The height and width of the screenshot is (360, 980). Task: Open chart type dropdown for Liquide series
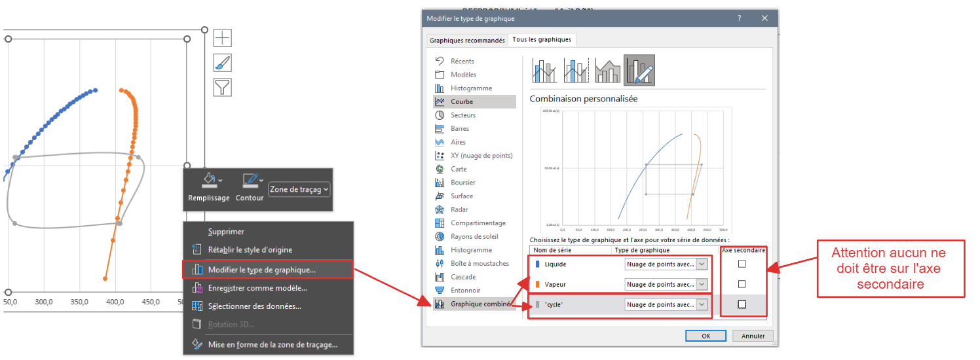(x=702, y=264)
